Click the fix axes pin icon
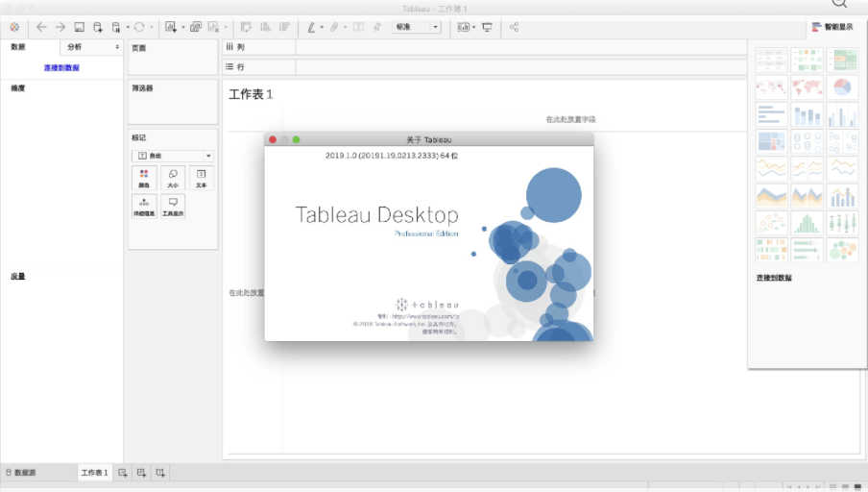Screen dimensions: 868x492 coord(377,27)
